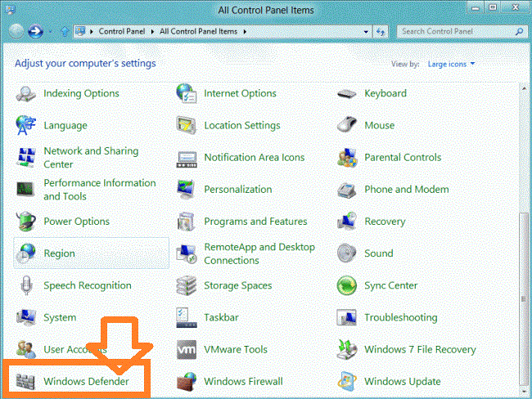Open the Windows Defender wall icon
This screenshot has width=532, height=399.
coord(26,382)
